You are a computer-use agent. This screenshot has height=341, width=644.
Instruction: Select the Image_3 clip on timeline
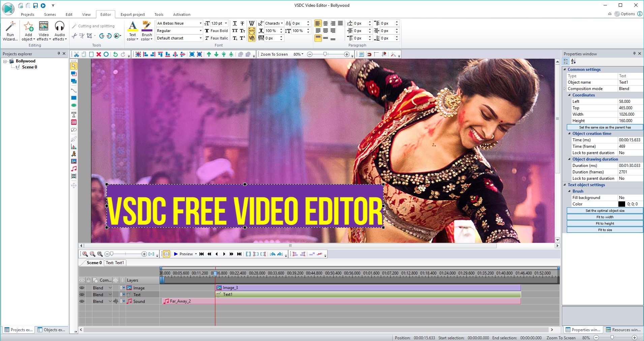point(368,288)
